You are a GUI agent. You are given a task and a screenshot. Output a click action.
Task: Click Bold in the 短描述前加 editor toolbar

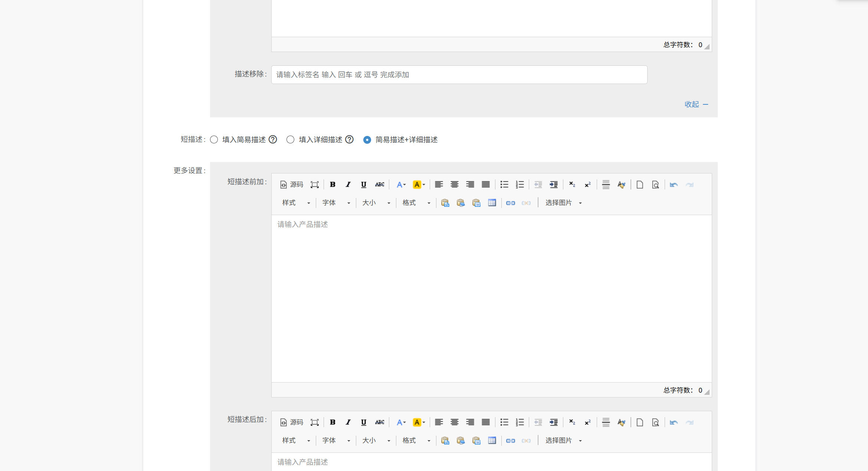pos(333,185)
